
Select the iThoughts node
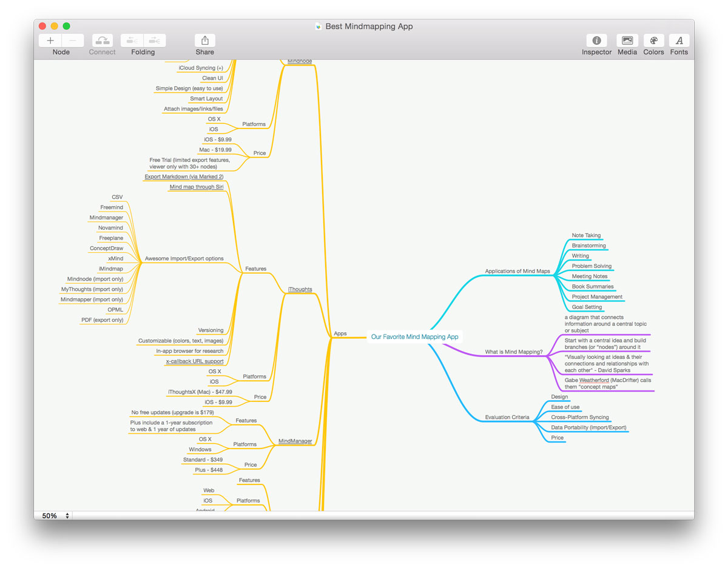point(300,289)
